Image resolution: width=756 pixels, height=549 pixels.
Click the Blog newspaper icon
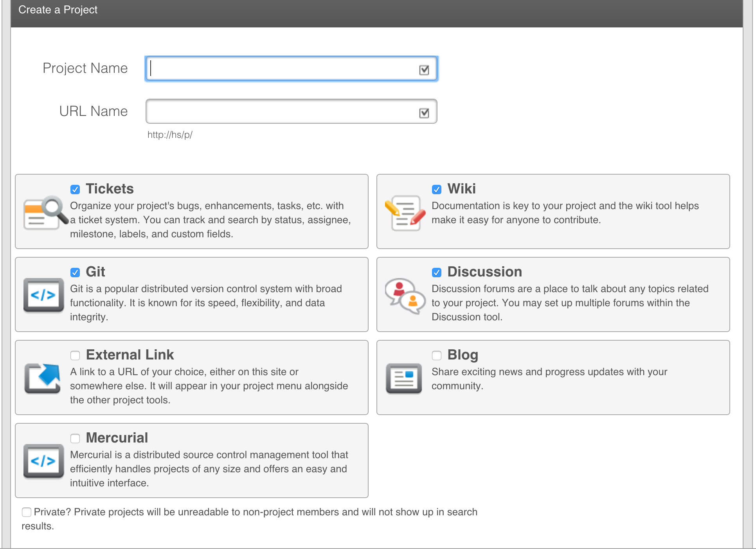pos(403,378)
